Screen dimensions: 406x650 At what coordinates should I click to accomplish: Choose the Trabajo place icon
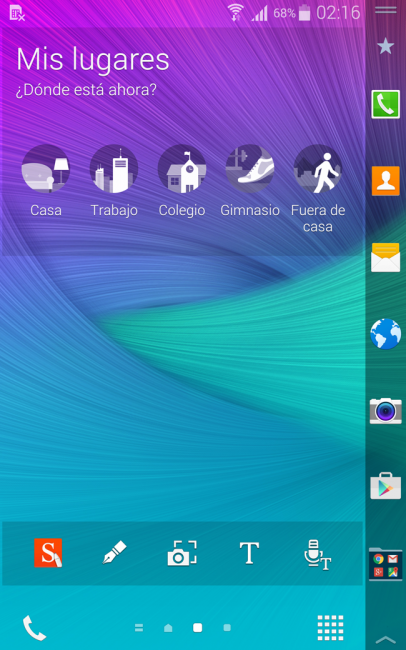pyautogui.click(x=114, y=168)
